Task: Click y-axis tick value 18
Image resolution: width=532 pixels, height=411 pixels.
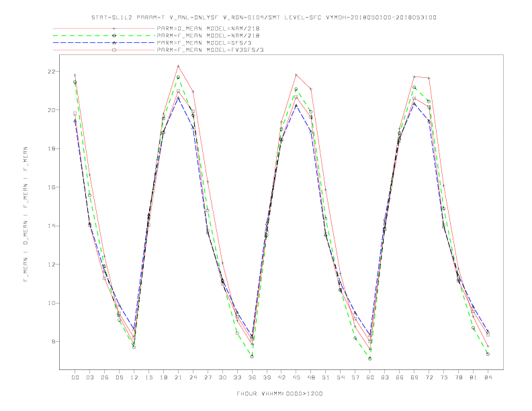Action: tap(52, 148)
